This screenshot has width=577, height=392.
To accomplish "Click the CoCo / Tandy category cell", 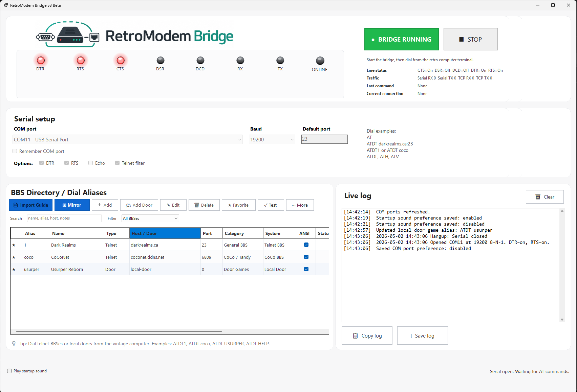I will [243, 257].
